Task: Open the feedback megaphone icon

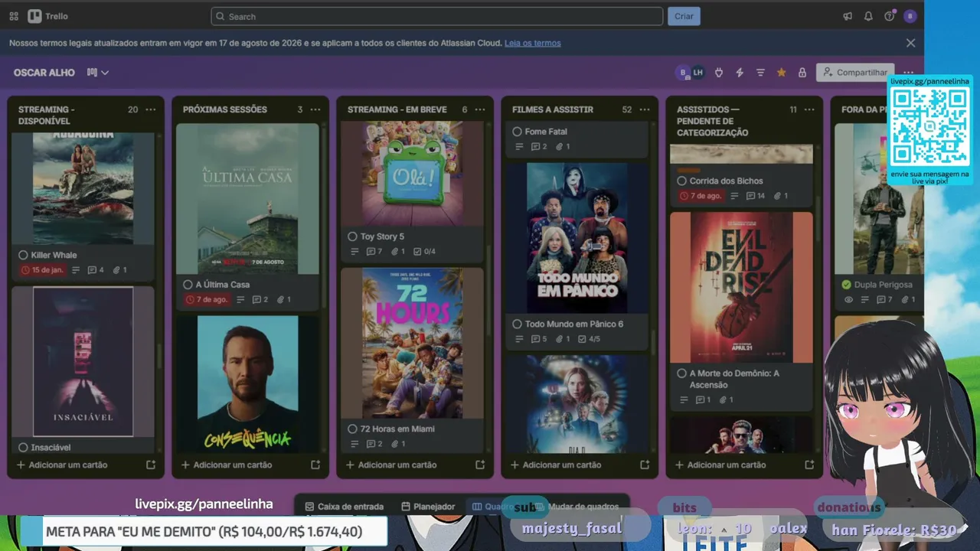Action: (x=848, y=16)
